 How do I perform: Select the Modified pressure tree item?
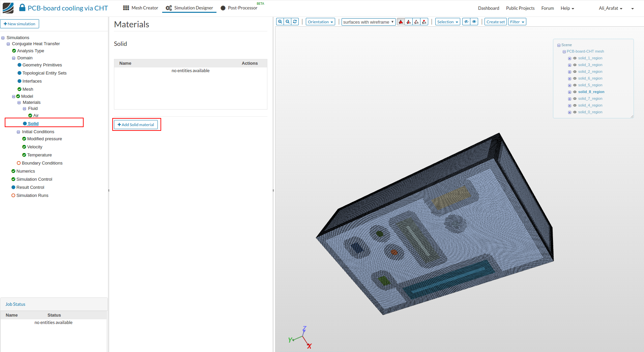click(x=45, y=139)
